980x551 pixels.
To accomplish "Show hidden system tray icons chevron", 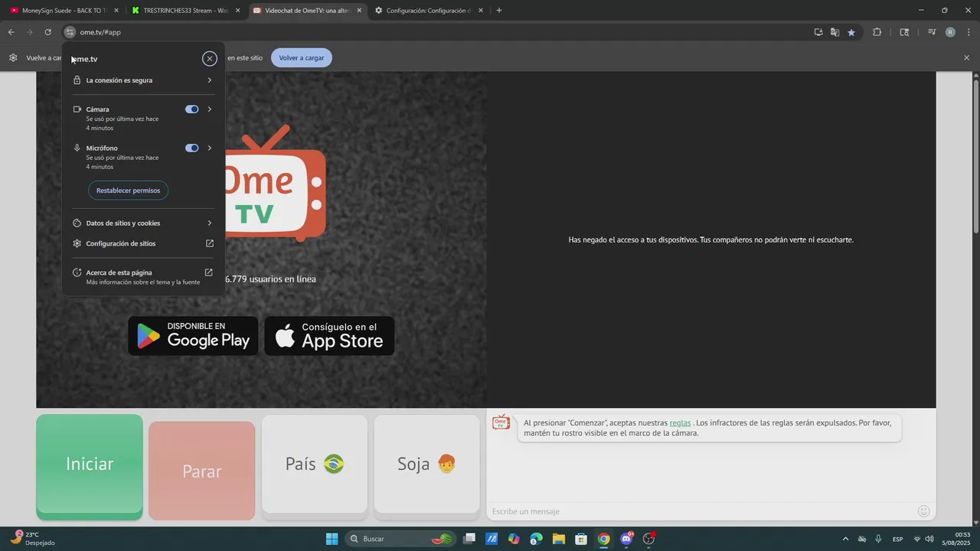I will pyautogui.click(x=845, y=539).
